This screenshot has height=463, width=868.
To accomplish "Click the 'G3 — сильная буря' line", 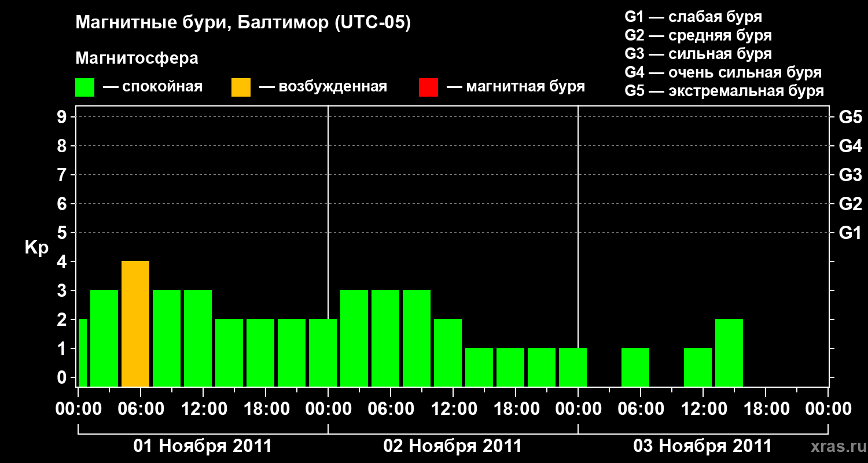I will [x=698, y=54].
